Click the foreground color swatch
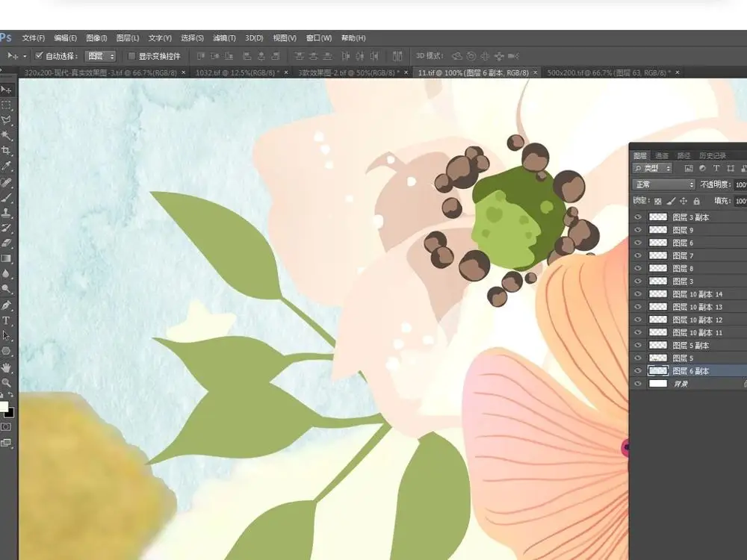The height and width of the screenshot is (560, 747). (x=4, y=407)
